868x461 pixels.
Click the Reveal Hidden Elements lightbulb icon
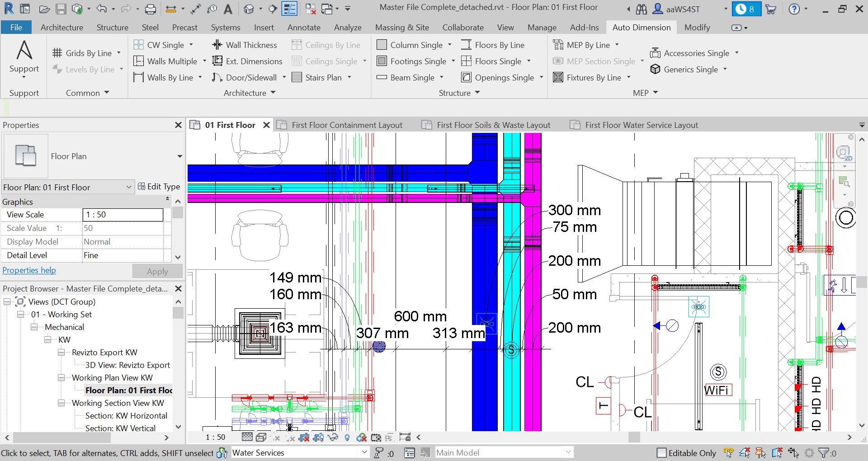click(347, 437)
